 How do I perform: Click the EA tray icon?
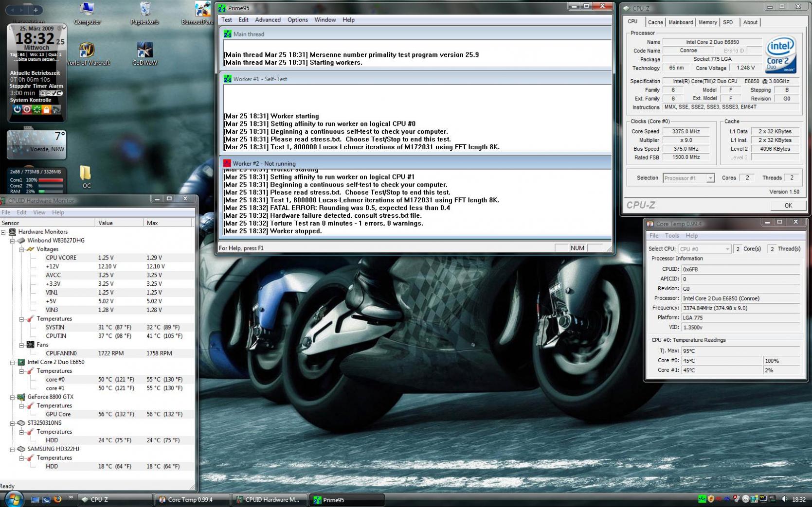click(x=745, y=499)
